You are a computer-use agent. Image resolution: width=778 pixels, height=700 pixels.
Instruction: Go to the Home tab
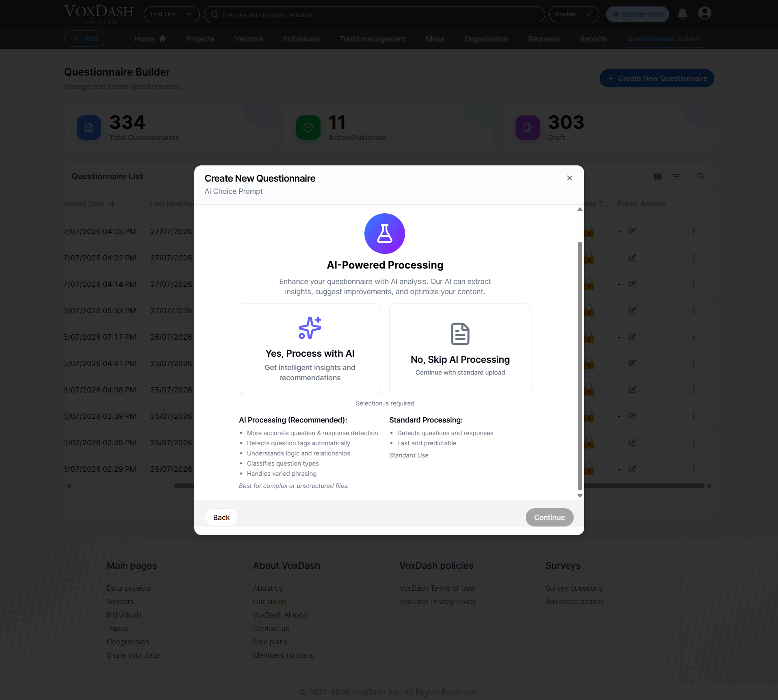click(x=150, y=39)
